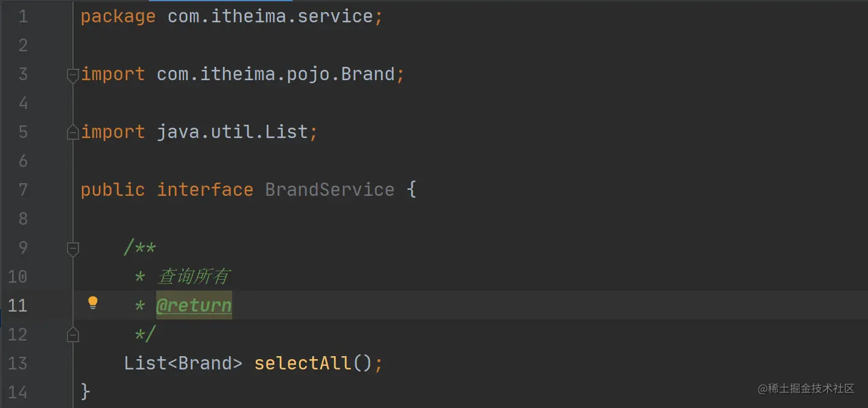This screenshot has width=868, height=408.
Task: Click the Brand type in List<Brand>
Action: click(x=205, y=363)
